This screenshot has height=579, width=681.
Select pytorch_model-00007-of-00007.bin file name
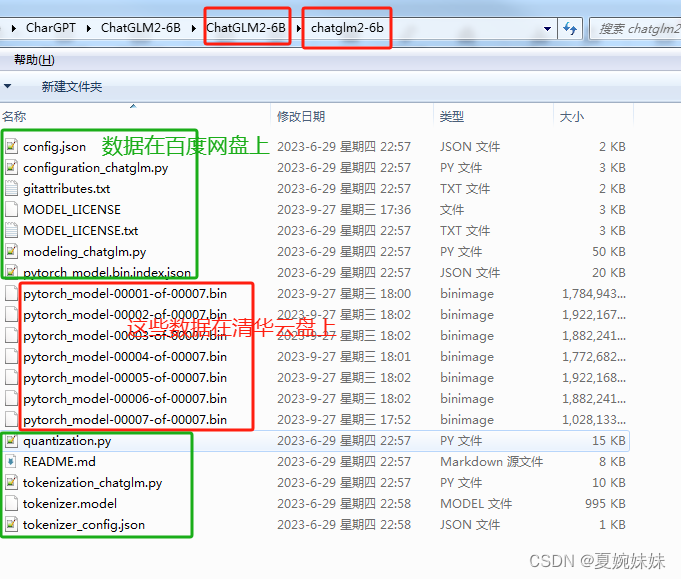[x=125, y=420]
